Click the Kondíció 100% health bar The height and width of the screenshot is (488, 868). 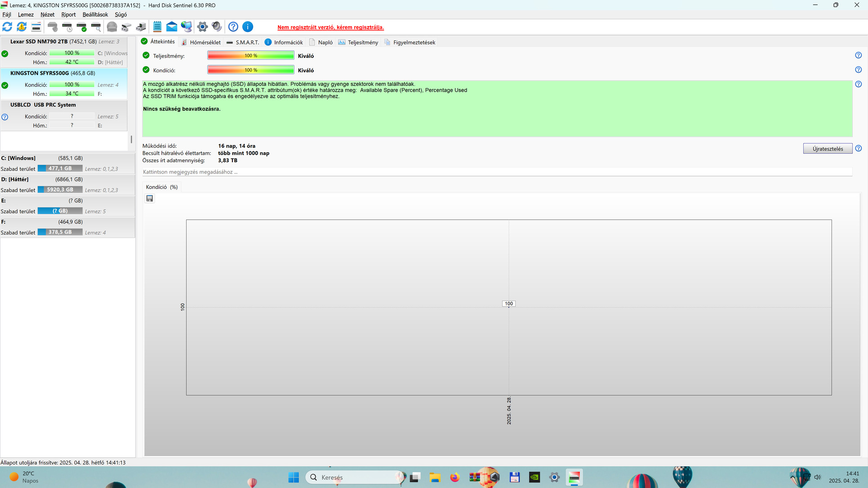[250, 70]
